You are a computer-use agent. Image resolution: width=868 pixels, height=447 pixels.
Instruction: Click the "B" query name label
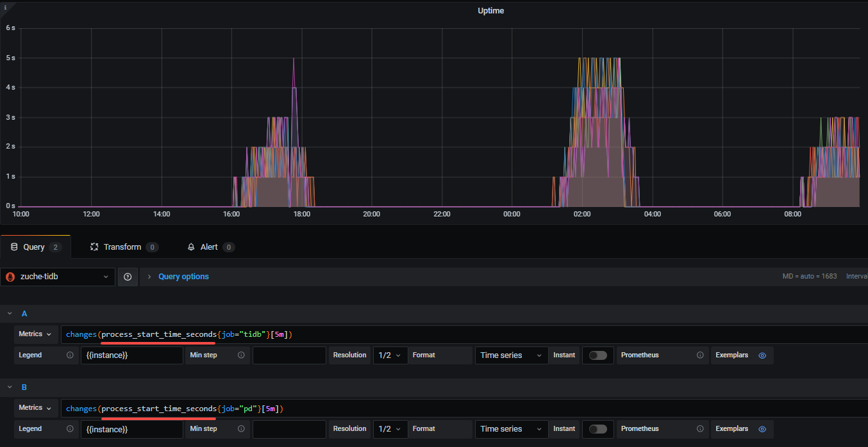click(24, 387)
